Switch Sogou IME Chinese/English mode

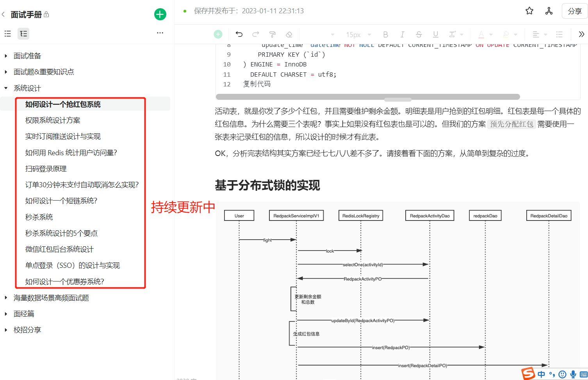tap(542, 375)
